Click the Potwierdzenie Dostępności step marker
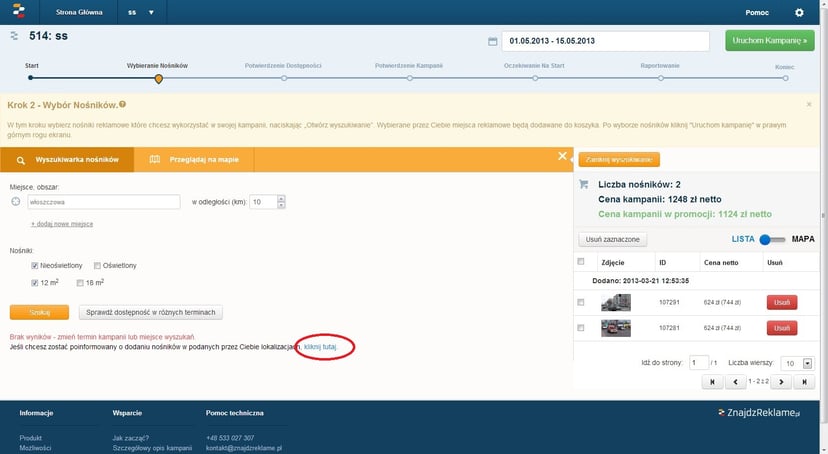Screen dimensions: 828x454 tap(284, 78)
